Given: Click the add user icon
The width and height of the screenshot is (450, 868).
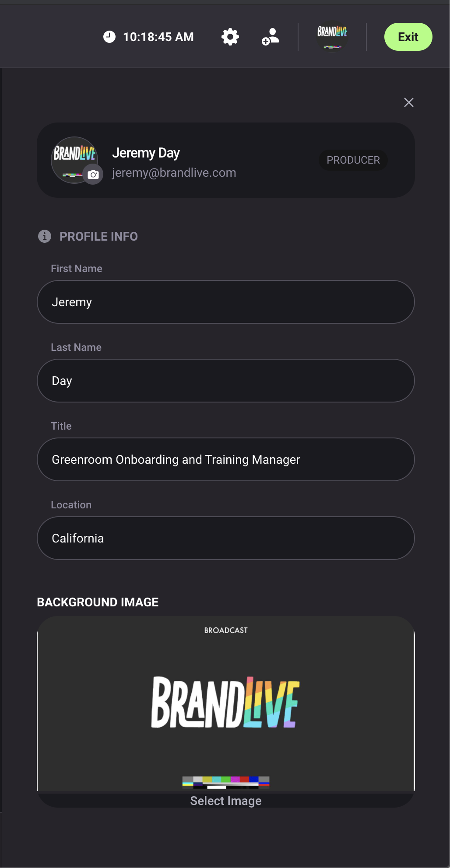Looking at the screenshot, I should tap(271, 37).
